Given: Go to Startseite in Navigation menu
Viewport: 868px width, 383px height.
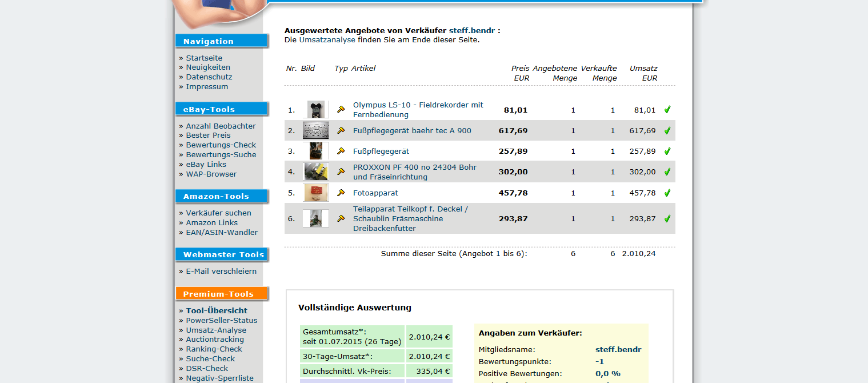Looking at the screenshot, I should [x=204, y=58].
